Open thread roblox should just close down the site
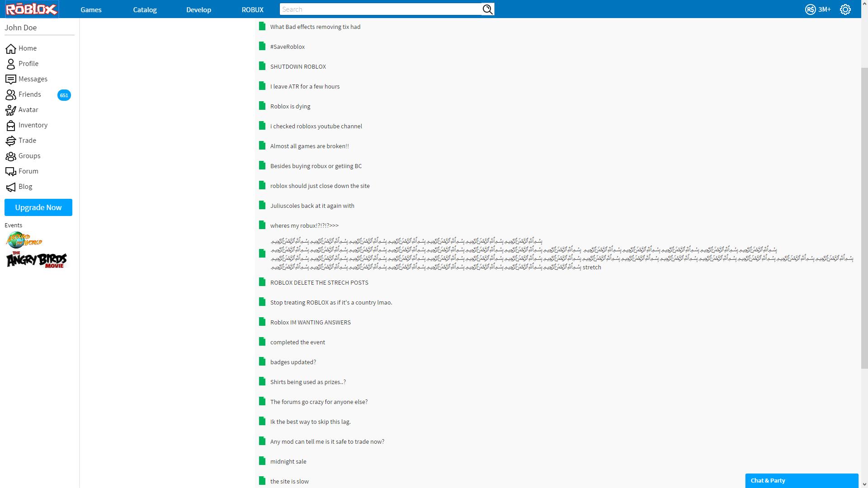868x488 pixels. [x=320, y=186]
